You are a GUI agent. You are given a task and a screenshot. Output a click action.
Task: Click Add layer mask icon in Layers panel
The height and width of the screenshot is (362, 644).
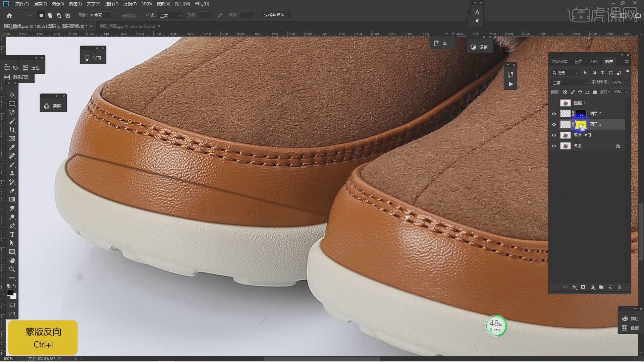583,287
